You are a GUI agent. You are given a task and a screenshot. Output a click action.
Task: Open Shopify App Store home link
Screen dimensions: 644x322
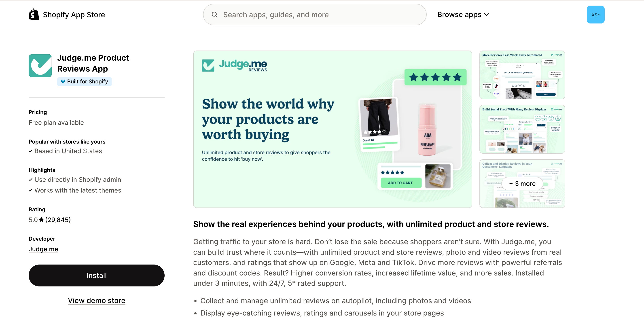click(67, 15)
